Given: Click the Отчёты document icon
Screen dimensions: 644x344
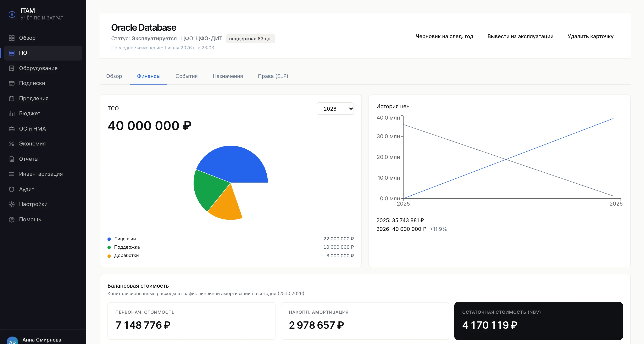Looking at the screenshot, I should [11, 159].
